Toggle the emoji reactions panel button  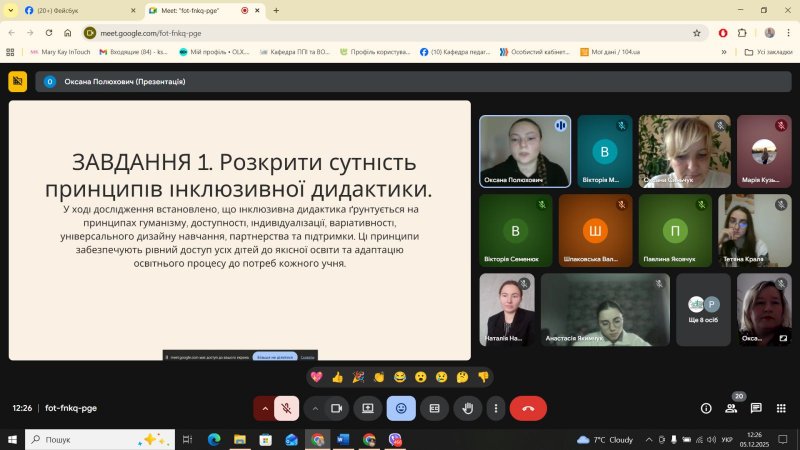tap(401, 408)
